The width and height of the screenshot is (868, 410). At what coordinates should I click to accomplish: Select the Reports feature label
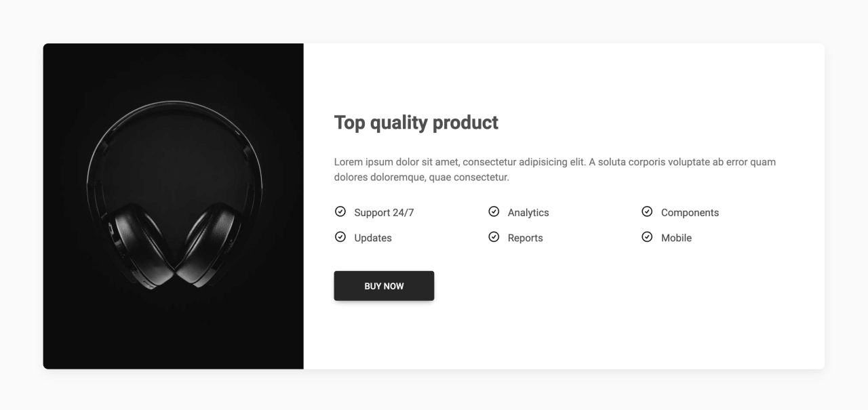(x=526, y=239)
